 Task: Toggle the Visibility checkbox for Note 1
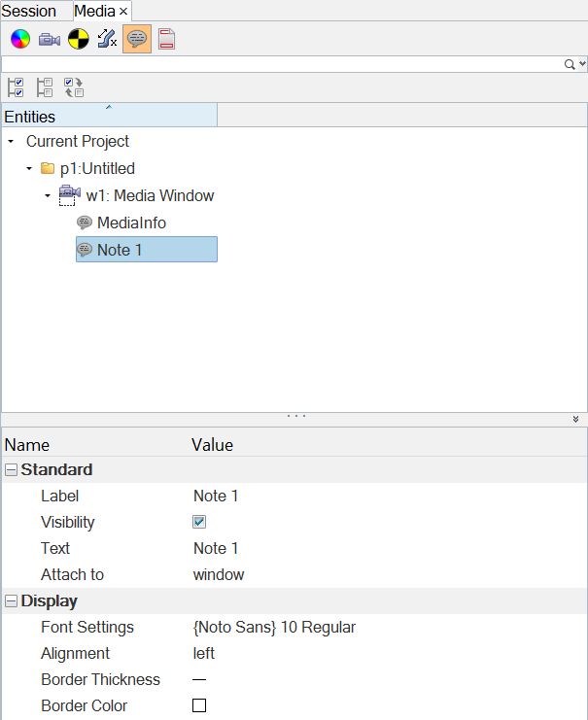tap(199, 522)
